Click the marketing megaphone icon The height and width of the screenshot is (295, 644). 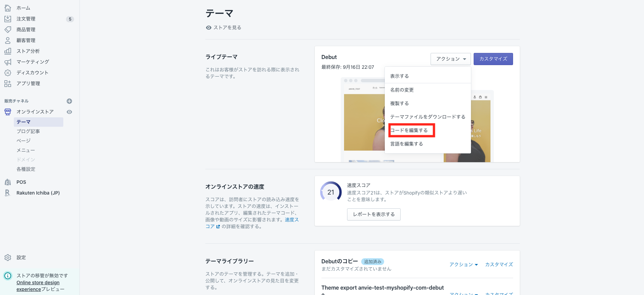point(8,62)
